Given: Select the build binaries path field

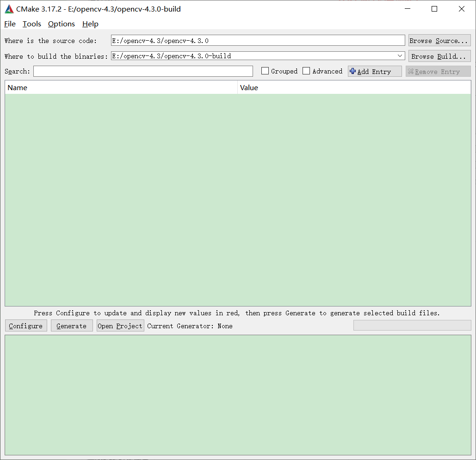Looking at the screenshot, I should (252, 55).
